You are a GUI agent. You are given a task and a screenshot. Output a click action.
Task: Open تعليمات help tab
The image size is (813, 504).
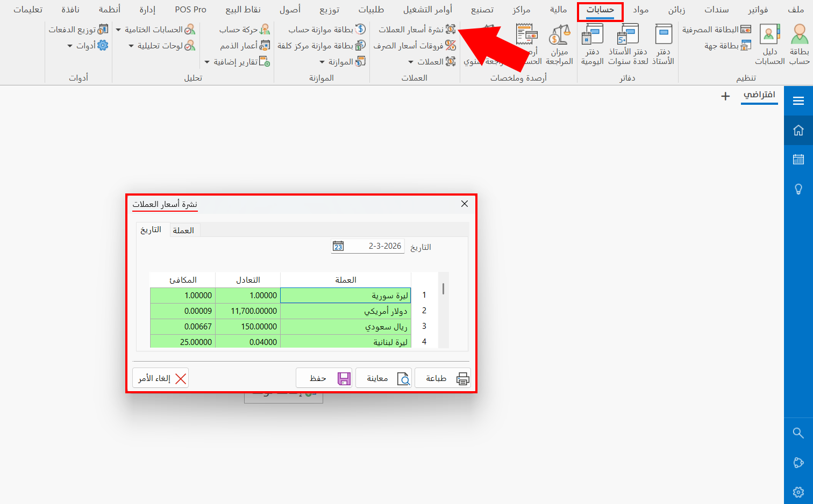point(28,10)
